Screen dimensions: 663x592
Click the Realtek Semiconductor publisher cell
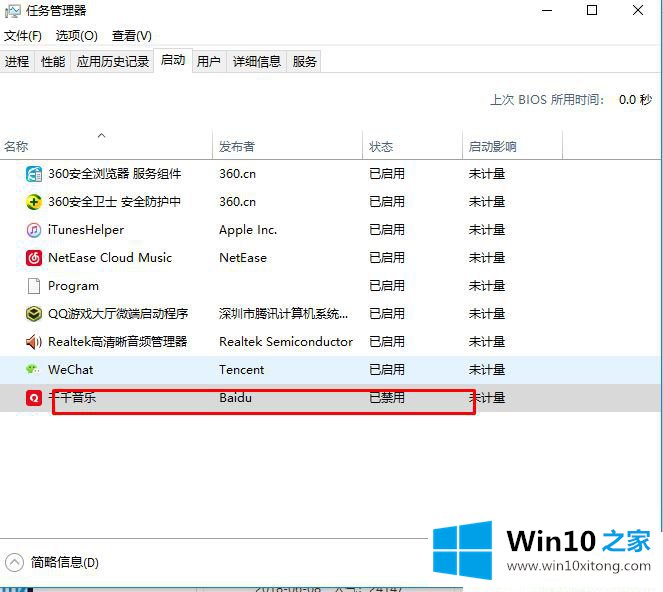pos(286,342)
